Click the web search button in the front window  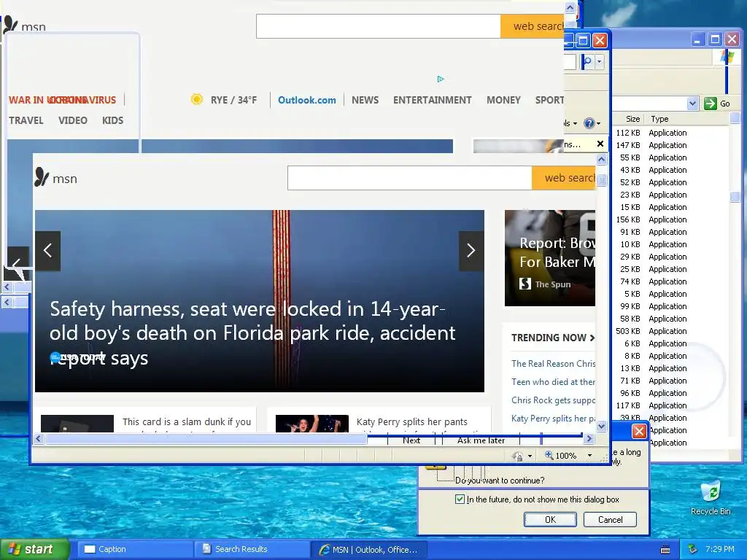tap(564, 178)
